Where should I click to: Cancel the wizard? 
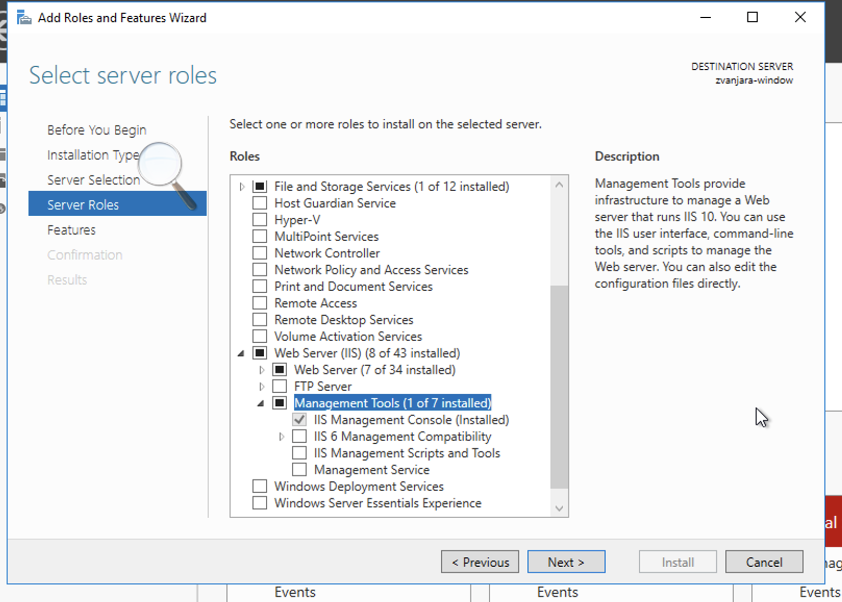tap(764, 562)
